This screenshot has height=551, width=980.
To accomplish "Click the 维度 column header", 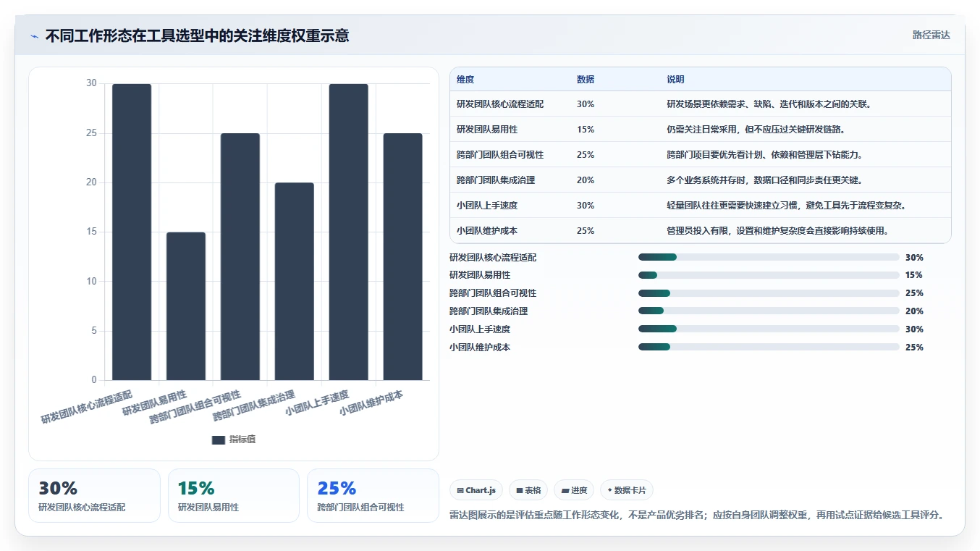I will [x=465, y=79].
